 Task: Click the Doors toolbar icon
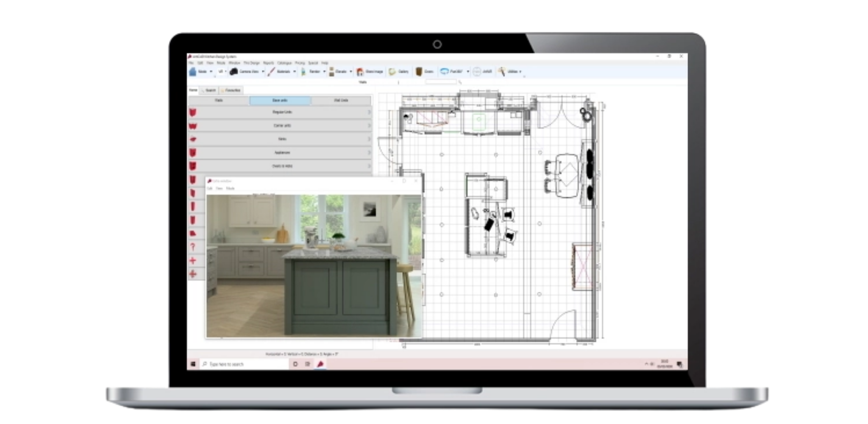point(419,72)
